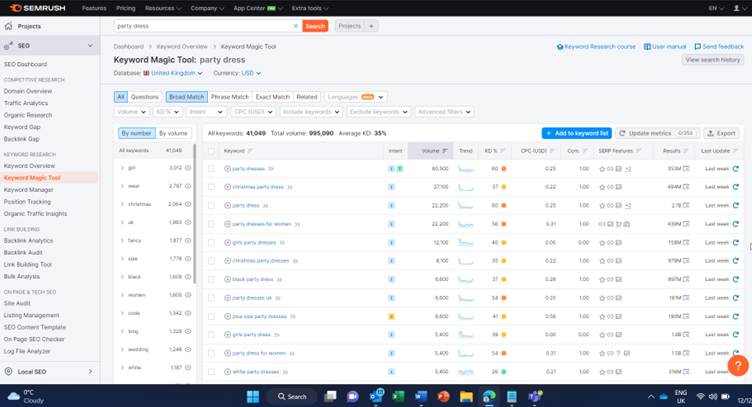Expand the wear keyword group
The width and height of the screenshot is (752, 407).
(122, 186)
